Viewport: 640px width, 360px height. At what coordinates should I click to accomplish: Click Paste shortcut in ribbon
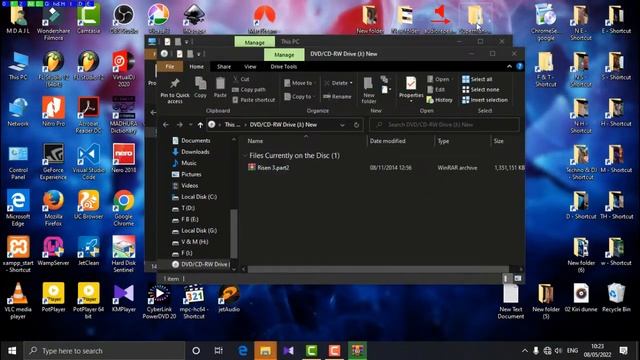coord(253,100)
